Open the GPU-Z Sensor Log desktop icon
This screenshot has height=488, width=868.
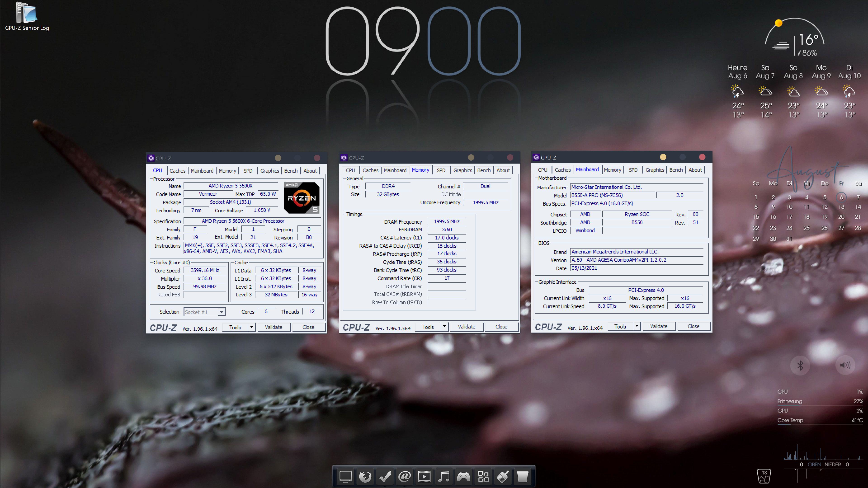tap(27, 16)
